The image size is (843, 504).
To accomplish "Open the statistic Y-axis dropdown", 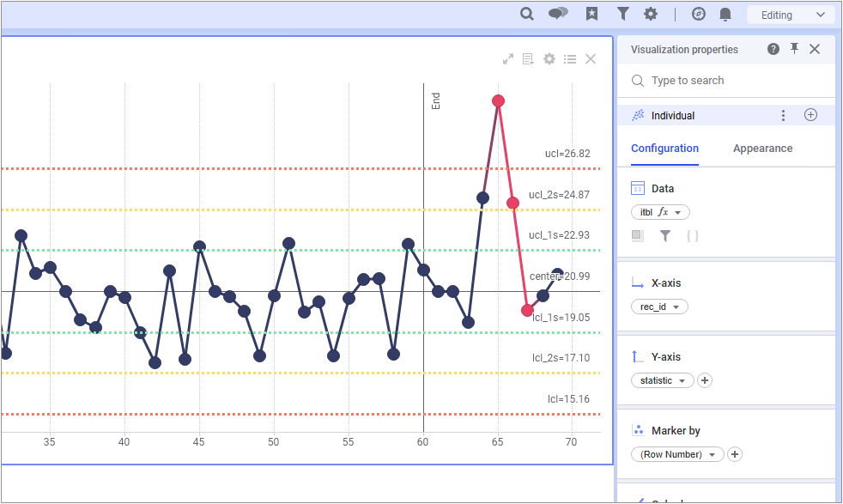I will click(x=663, y=380).
